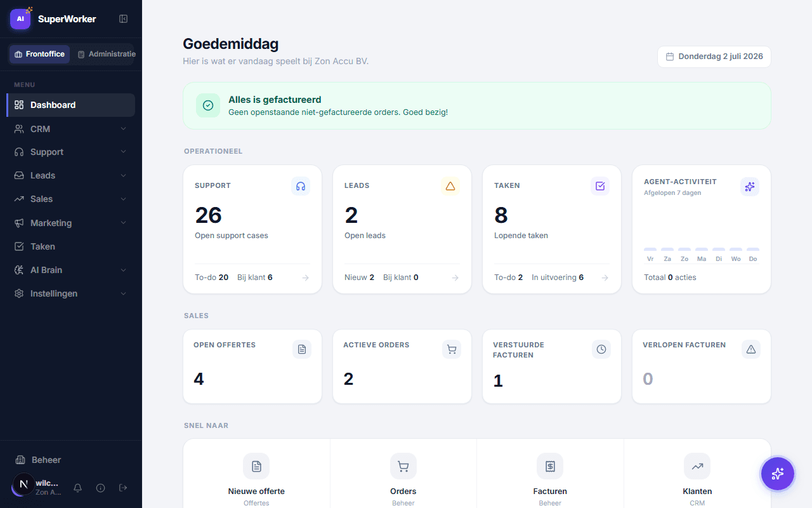812x508 pixels.
Task: Click the sparkle icon in Agent-activiteit card
Action: click(750, 186)
